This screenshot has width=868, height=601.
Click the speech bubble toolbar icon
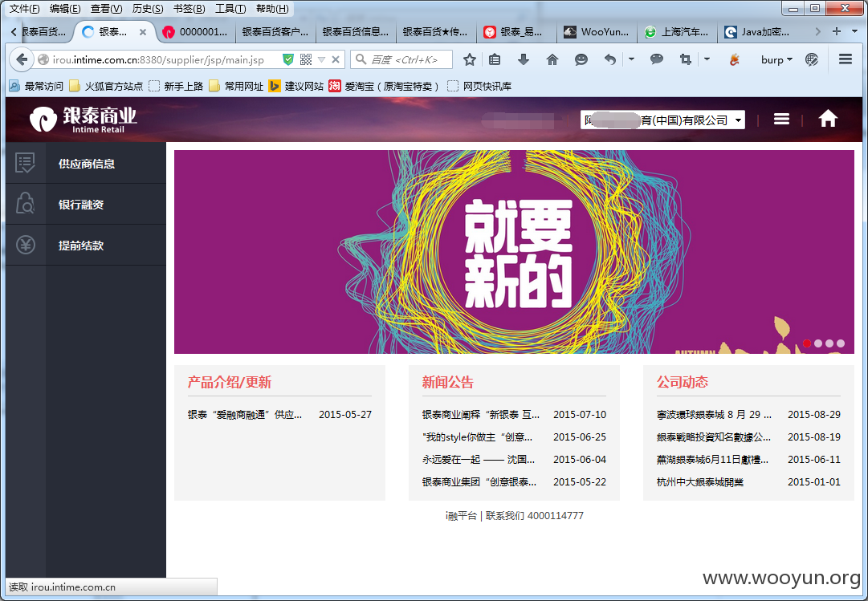pyautogui.click(x=657, y=59)
